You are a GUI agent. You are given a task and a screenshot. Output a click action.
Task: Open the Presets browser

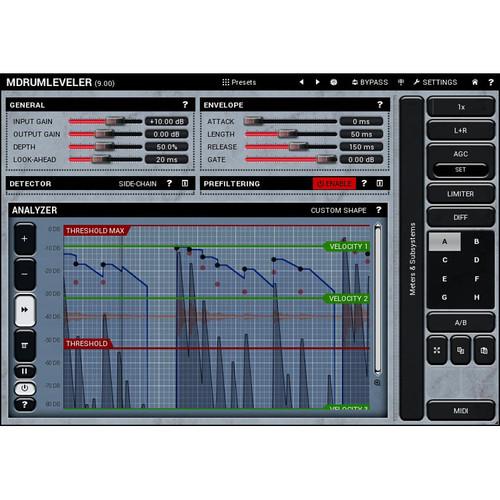239,82
